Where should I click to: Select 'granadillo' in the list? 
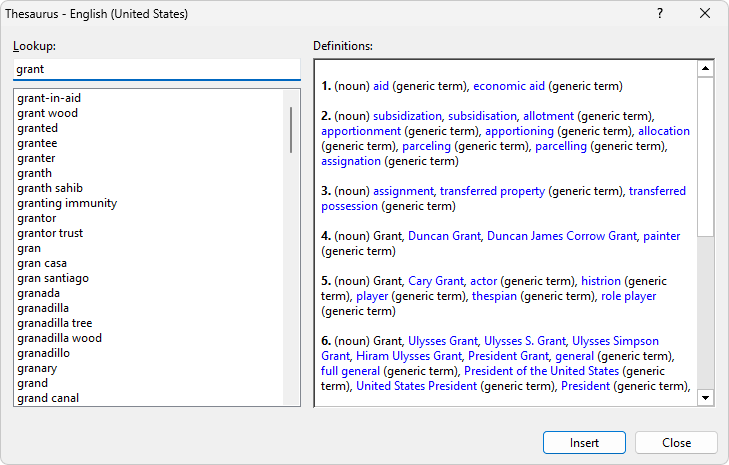pos(149,353)
